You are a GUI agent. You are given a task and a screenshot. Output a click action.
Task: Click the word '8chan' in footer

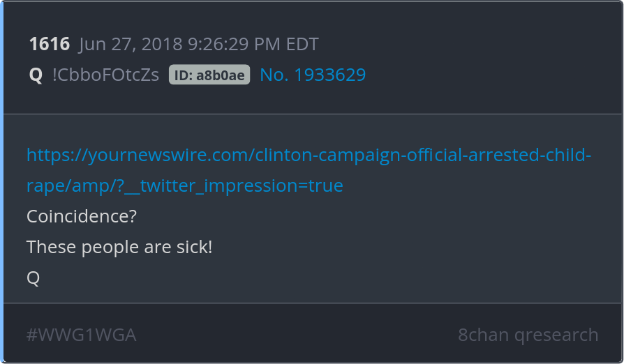484,335
